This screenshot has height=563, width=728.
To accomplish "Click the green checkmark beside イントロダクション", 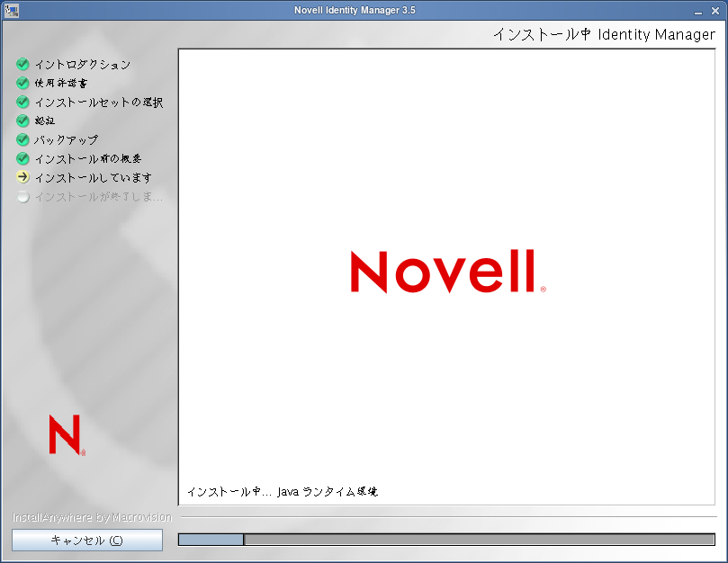I will point(22,65).
